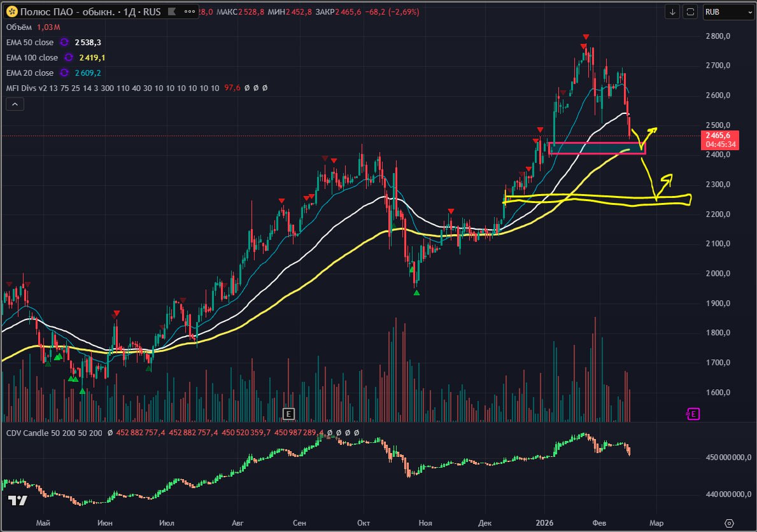Click the TradingView logo
Image resolution: width=757 pixels, height=532 pixels.
point(18,500)
